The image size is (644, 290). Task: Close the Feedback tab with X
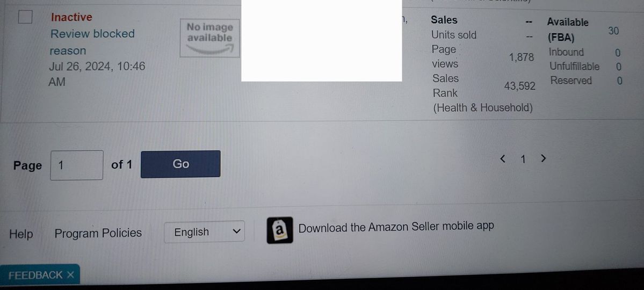[x=70, y=275]
